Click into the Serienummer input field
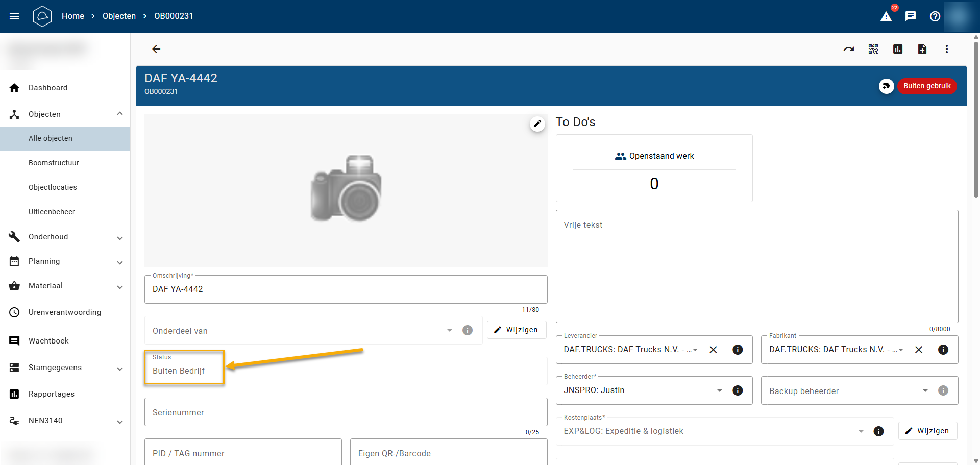This screenshot has height=465, width=980. point(346,412)
